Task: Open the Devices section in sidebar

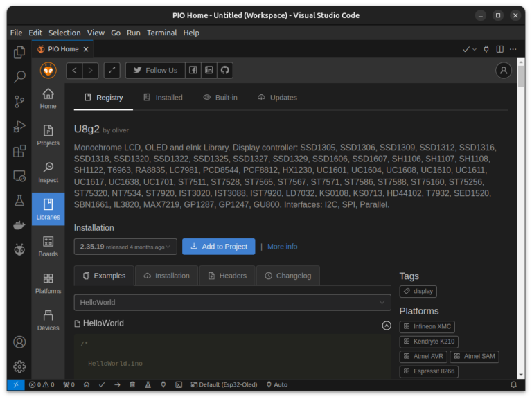Action: (x=48, y=320)
